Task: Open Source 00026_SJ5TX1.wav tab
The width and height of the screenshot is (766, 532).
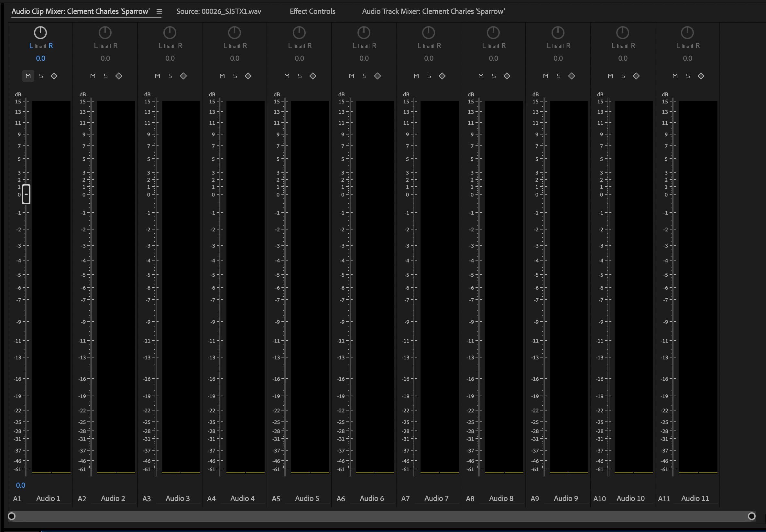Action: (219, 12)
